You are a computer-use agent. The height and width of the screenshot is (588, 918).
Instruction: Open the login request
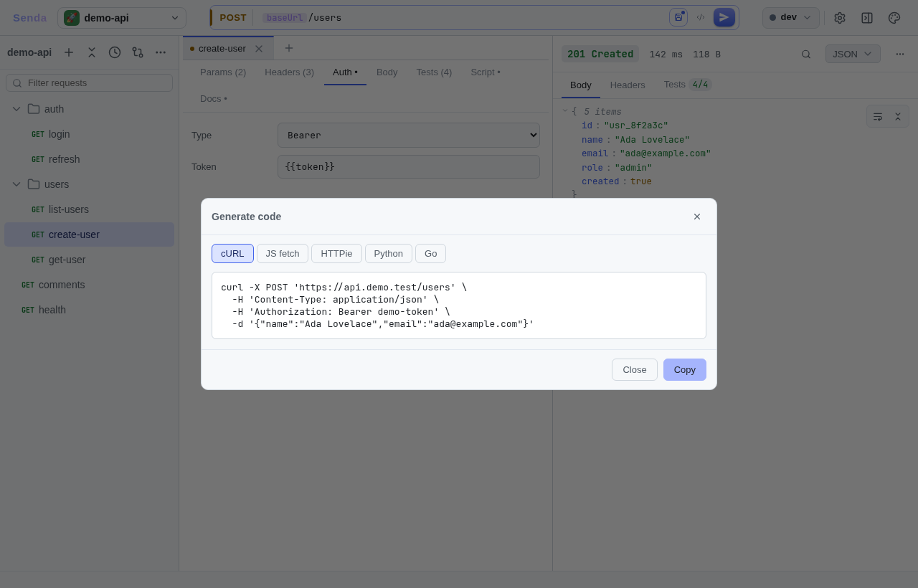click(89, 134)
